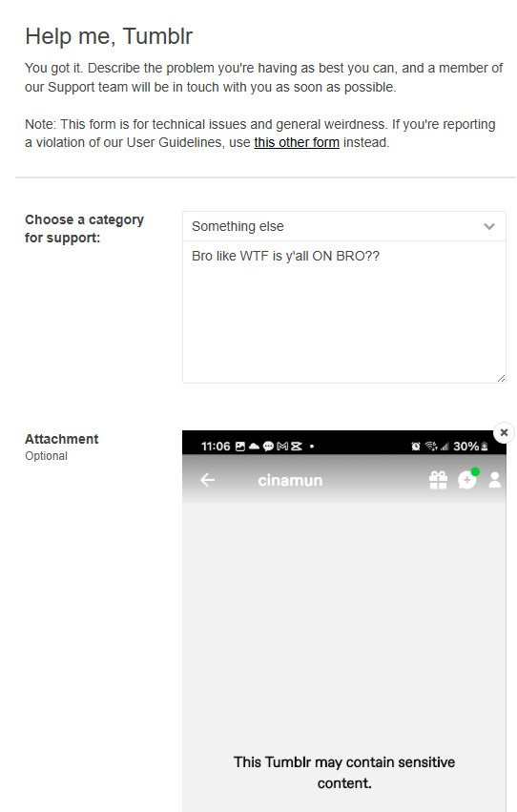The image size is (517, 812).
Task: Click the chat bubble notification icon in status bar
Action: click(268, 447)
